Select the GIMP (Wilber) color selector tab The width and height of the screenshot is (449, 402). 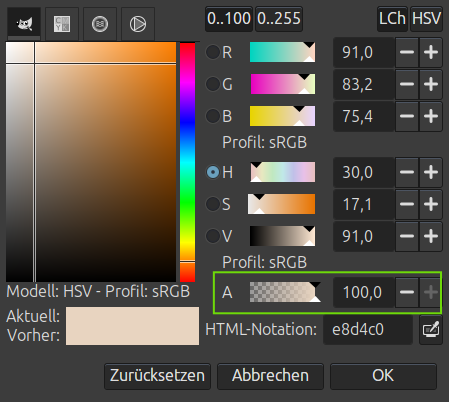pyautogui.click(x=24, y=24)
